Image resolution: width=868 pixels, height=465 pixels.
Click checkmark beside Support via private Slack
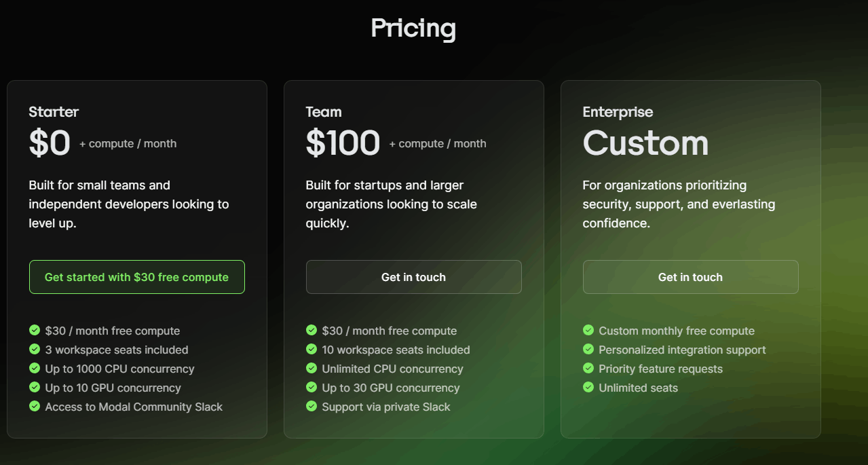[312, 406]
